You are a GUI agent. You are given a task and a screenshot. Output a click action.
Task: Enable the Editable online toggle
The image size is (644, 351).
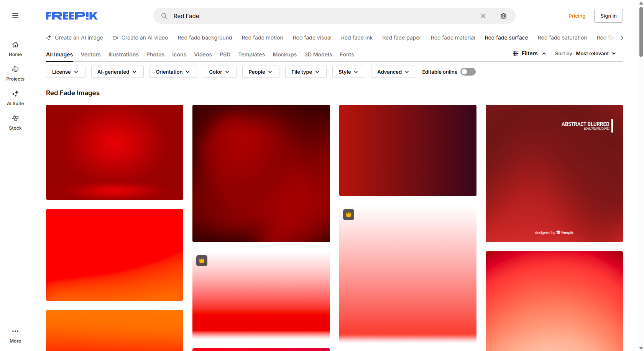[x=468, y=72]
